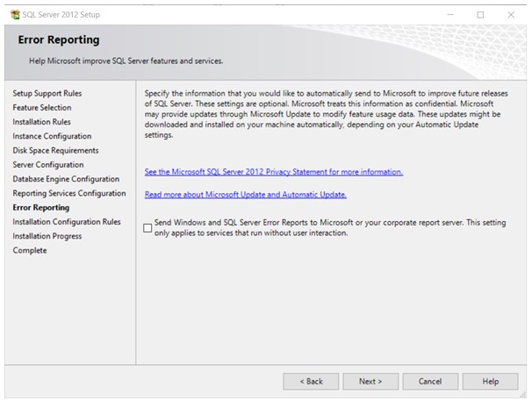This screenshot has width=532, height=401.
Task: Cancel the SQL Server setup
Action: click(430, 382)
